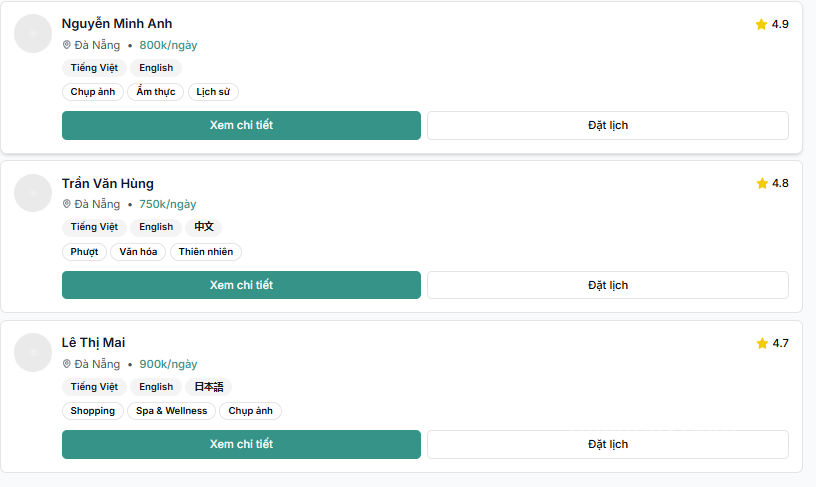View details for Nguyễn Minh Anh
816x487 pixels.
(241, 125)
